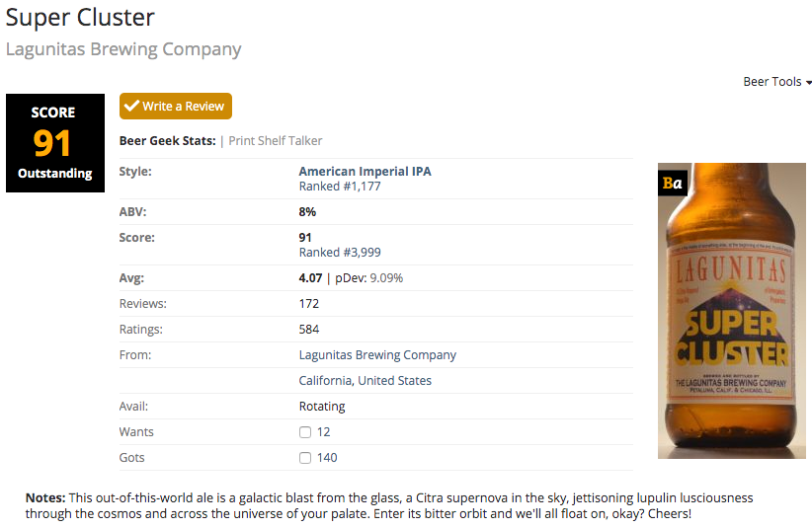Follow the California location link
812x528 pixels.
pos(325,381)
